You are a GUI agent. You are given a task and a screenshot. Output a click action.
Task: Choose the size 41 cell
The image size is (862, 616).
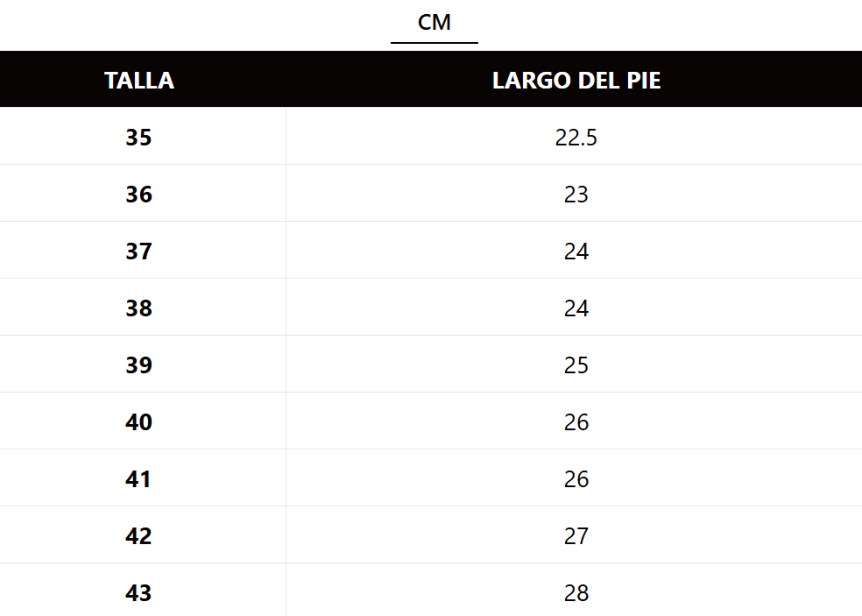pos(138,479)
